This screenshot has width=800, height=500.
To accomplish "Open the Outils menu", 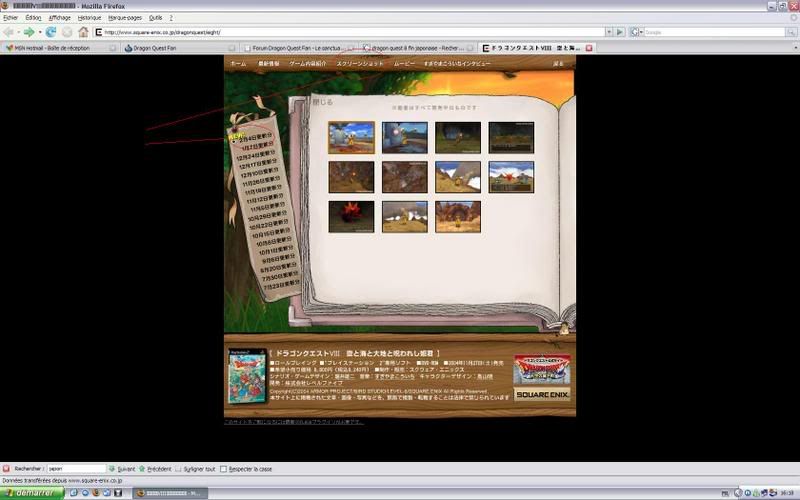I will click(156, 17).
